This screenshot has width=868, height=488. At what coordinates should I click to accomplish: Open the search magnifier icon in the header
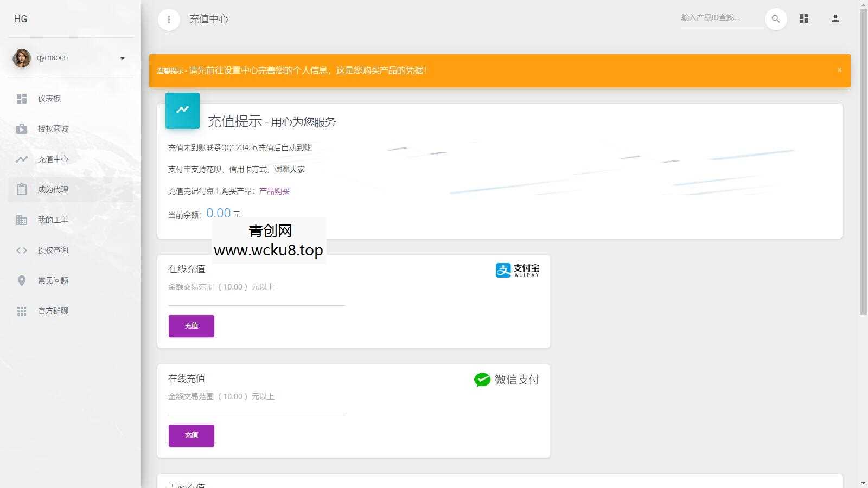pos(776,18)
